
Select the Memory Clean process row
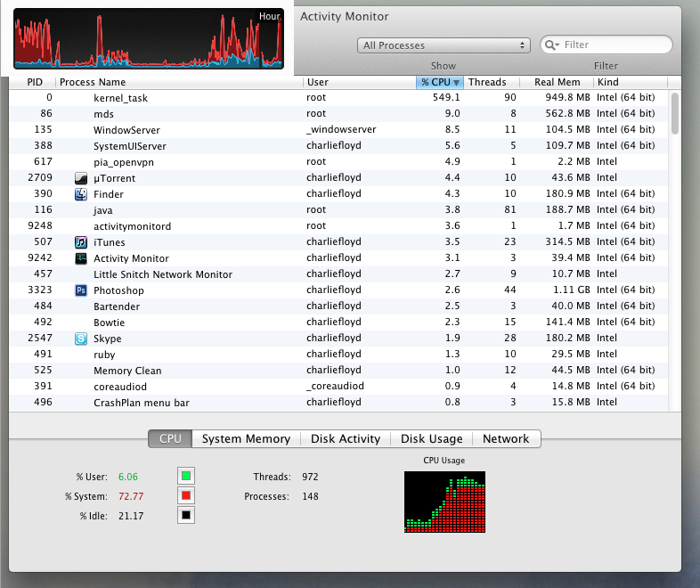pos(338,371)
